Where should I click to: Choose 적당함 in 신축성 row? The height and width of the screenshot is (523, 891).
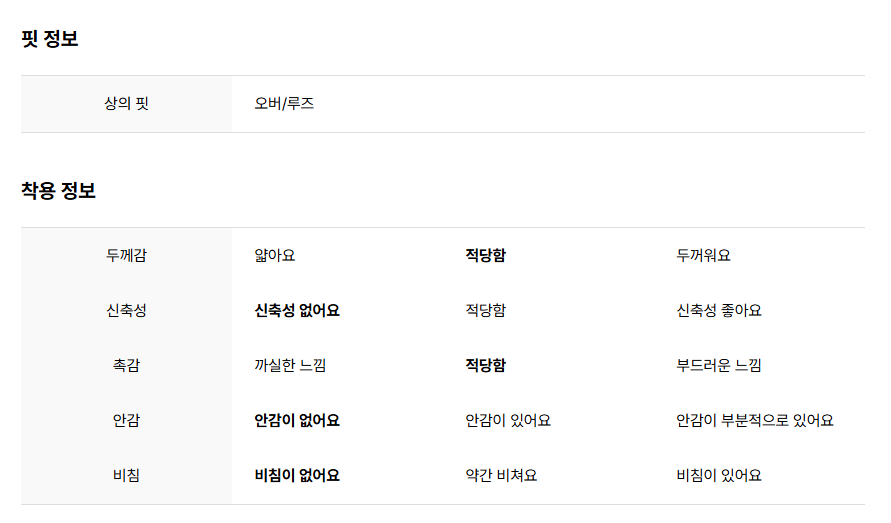tap(485, 310)
